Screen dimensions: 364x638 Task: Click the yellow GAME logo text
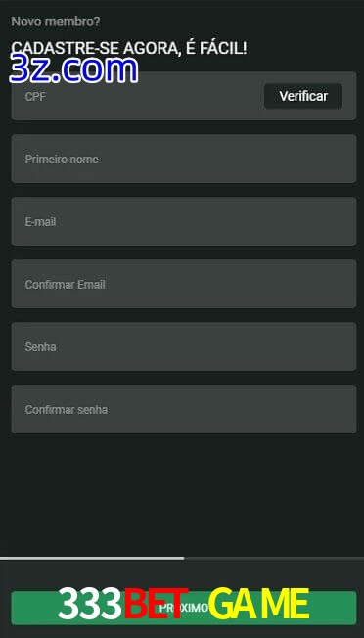coord(258,605)
